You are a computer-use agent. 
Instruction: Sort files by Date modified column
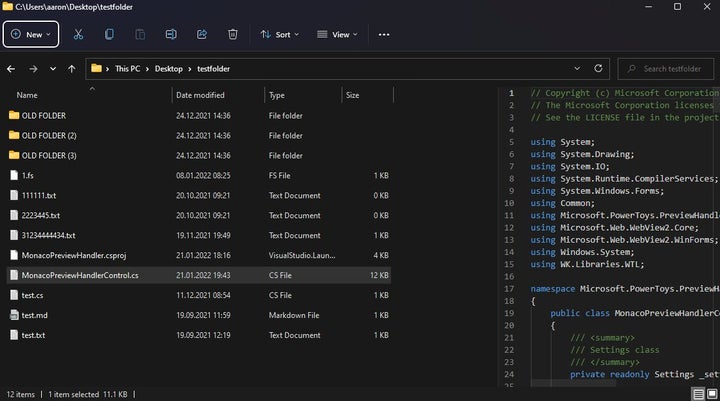[x=200, y=95]
